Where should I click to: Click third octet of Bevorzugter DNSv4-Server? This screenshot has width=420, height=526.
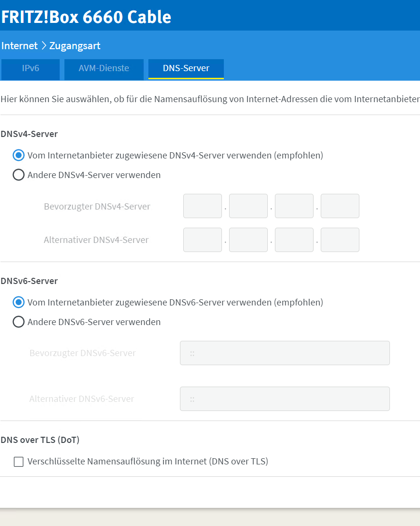pyautogui.click(x=294, y=206)
